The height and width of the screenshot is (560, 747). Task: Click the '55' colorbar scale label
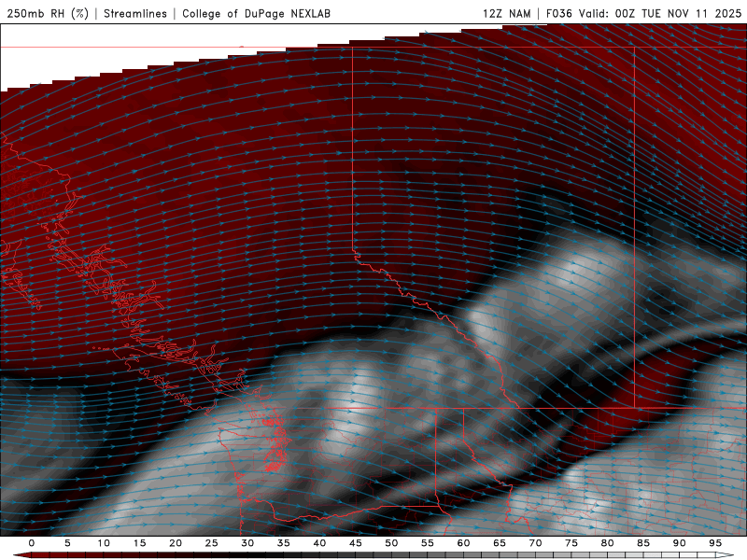click(428, 543)
